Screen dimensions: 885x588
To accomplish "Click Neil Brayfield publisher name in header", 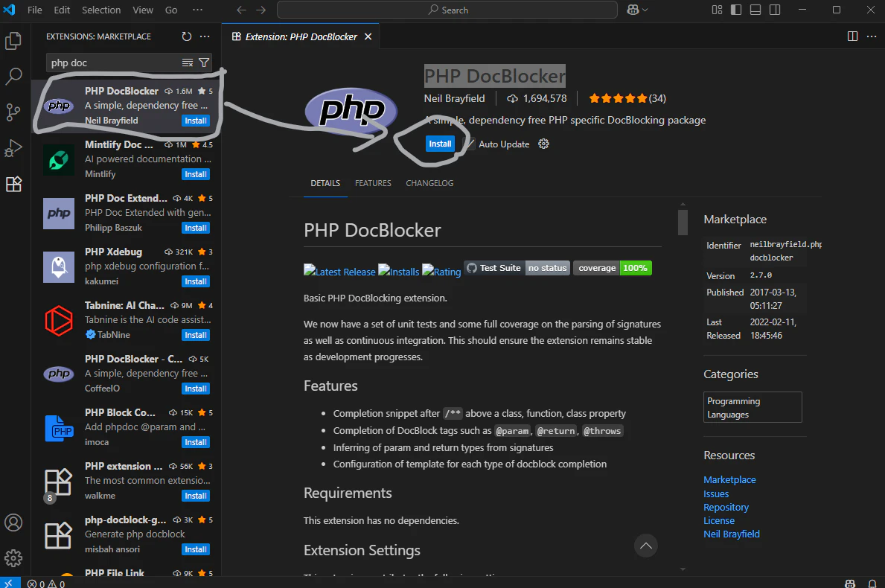I will (454, 98).
